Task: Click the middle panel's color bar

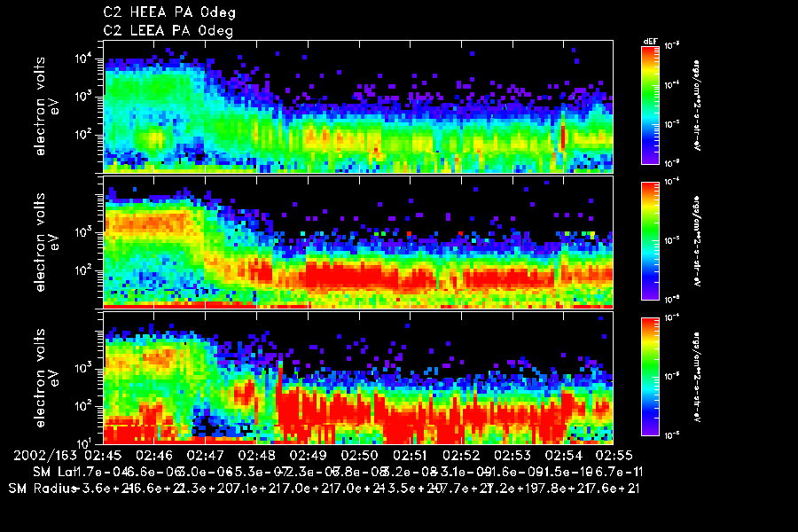Action: (650, 241)
